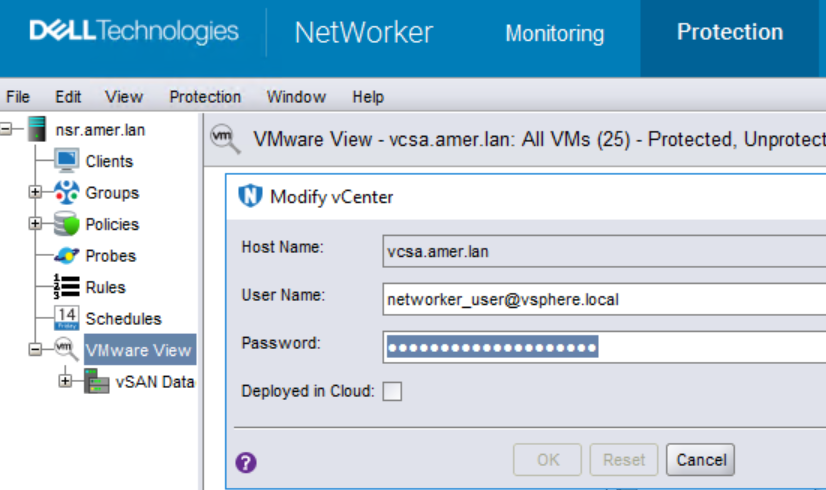Click the VMware View magnifier icon in tree
Screen dimensions: 826x490
click(x=66, y=349)
